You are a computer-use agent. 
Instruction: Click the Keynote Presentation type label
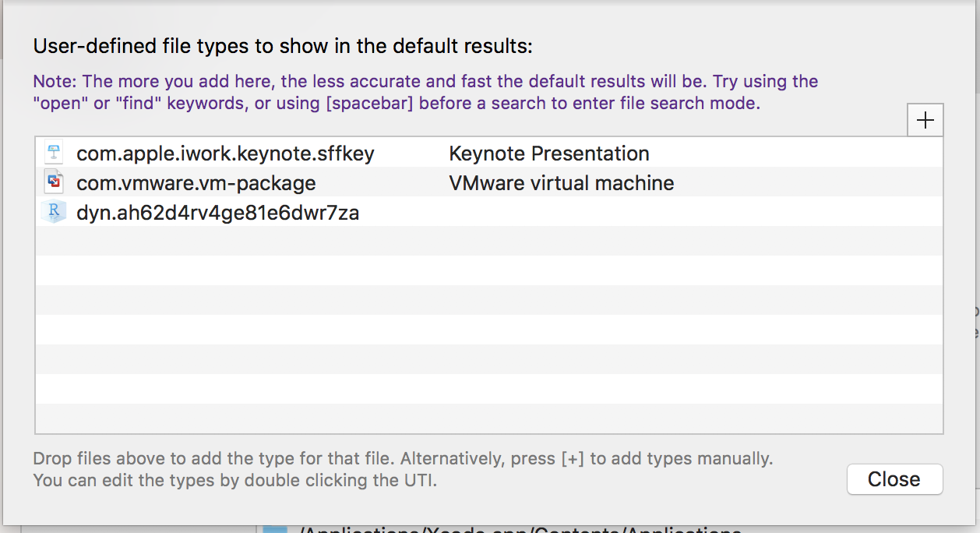548,153
